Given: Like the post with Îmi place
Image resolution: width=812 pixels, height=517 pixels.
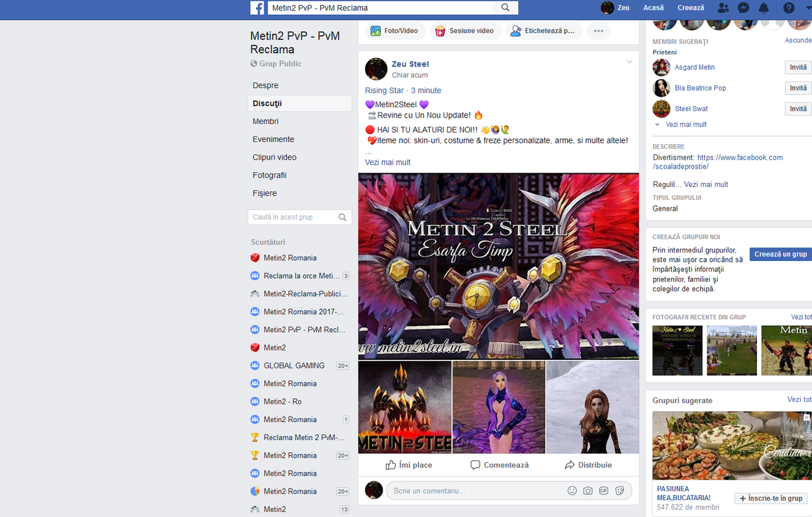Looking at the screenshot, I should (409, 465).
